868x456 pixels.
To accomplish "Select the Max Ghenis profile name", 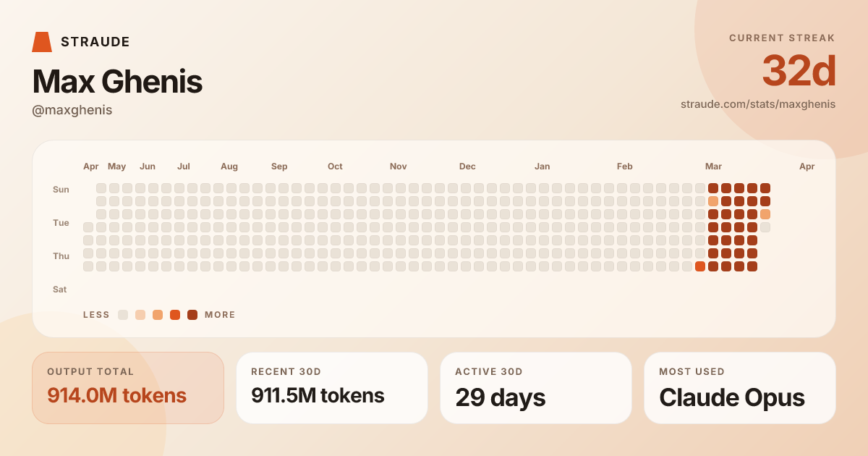I will 117,82.
